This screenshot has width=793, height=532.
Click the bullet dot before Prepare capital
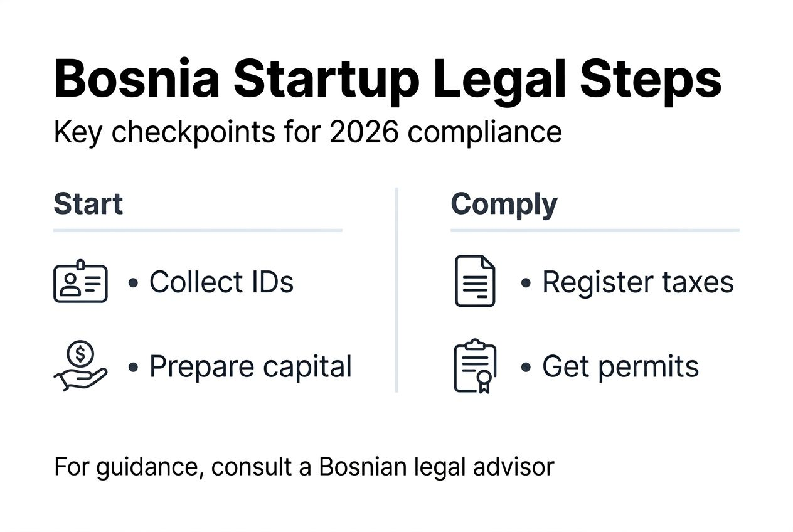(132, 368)
